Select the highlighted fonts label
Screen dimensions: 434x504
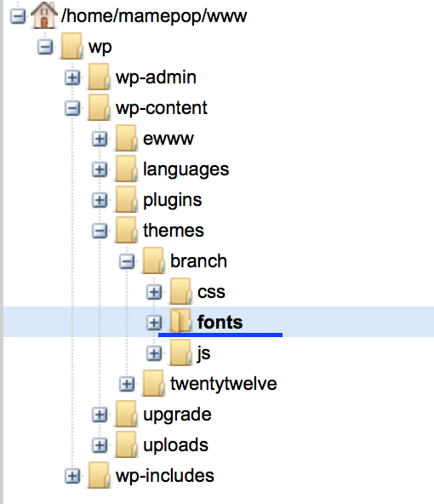(220, 322)
